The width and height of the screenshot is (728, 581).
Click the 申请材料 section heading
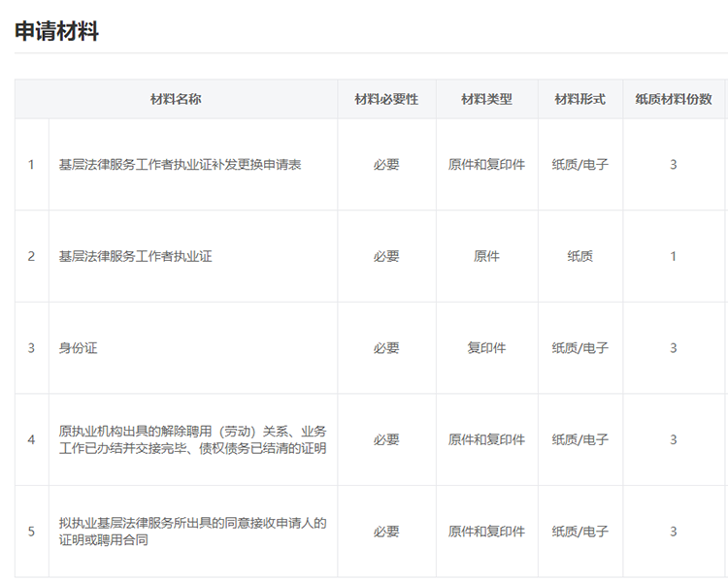(x=56, y=31)
